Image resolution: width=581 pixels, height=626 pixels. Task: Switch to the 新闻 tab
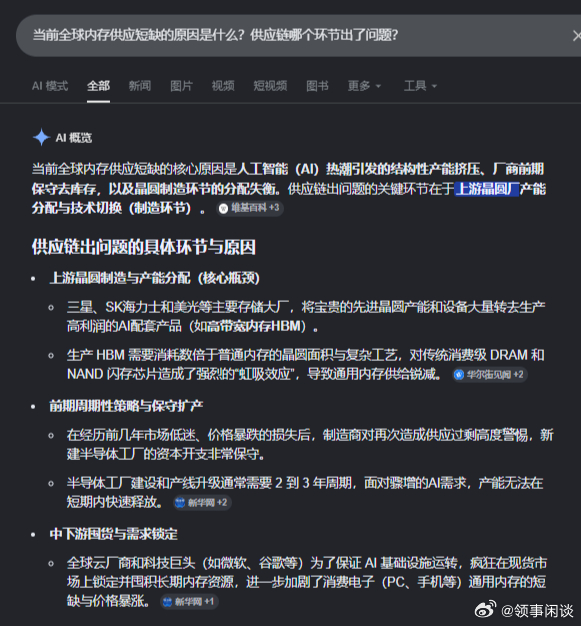coord(140,86)
